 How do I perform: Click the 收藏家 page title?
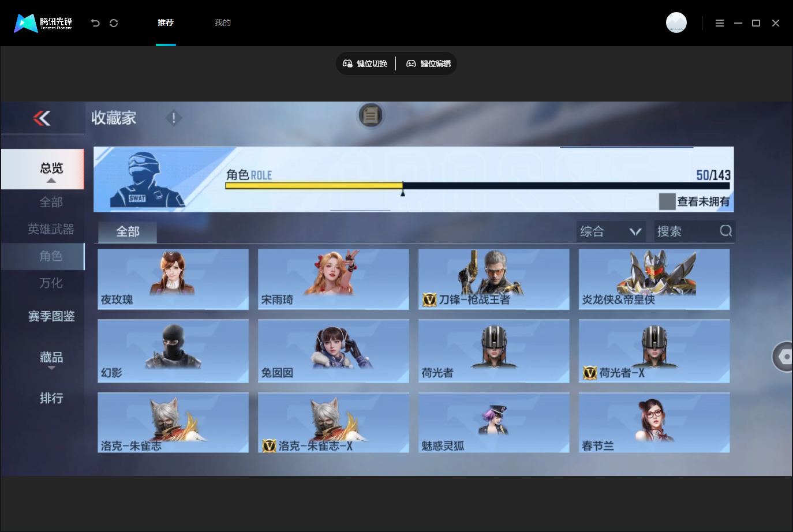click(x=114, y=118)
